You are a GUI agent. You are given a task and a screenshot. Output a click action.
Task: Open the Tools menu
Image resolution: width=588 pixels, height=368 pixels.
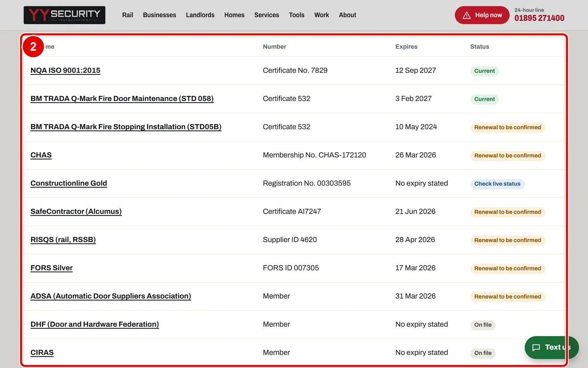tap(297, 15)
